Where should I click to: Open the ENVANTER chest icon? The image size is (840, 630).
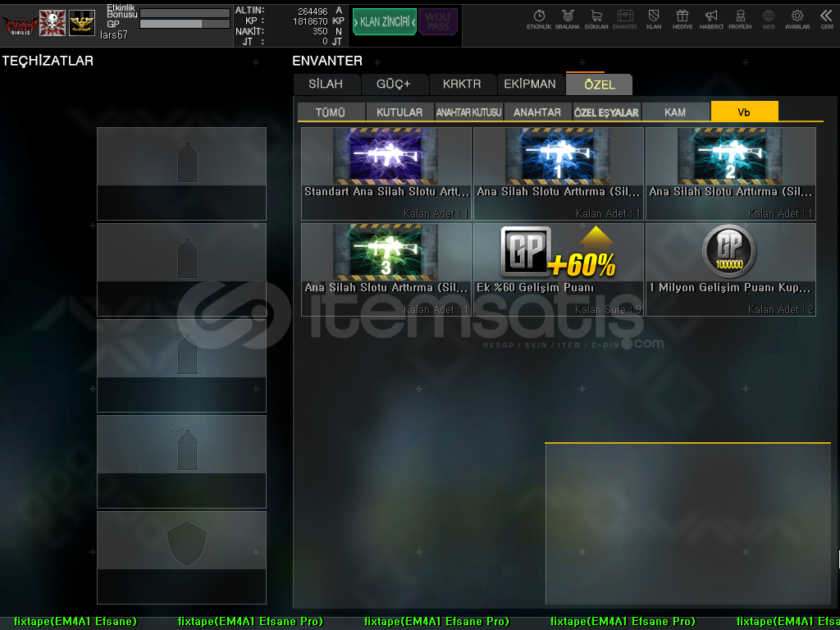tap(624, 19)
